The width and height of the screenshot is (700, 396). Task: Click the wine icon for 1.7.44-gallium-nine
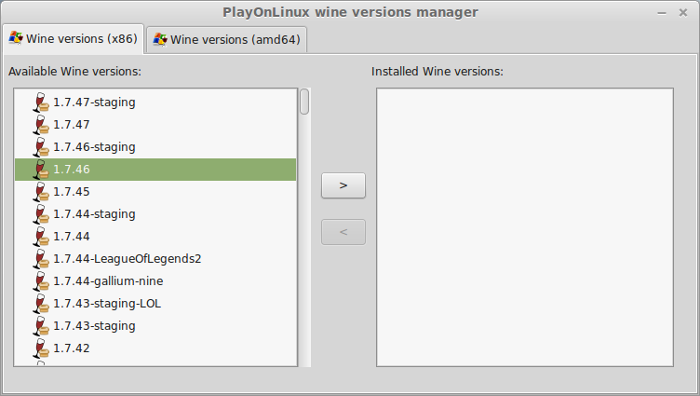41,281
